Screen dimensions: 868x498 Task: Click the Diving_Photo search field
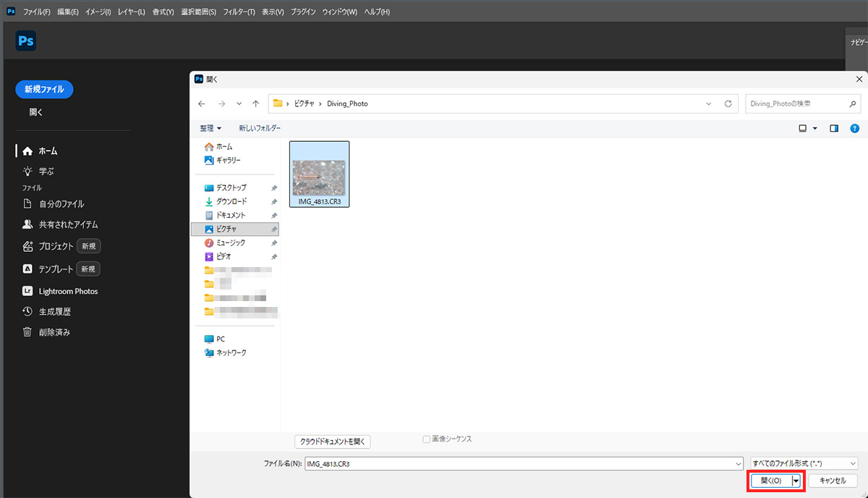click(x=802, y=104)
